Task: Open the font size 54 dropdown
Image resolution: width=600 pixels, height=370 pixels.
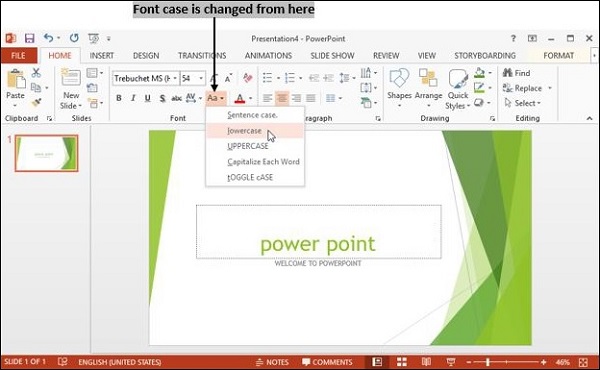Action: coord(201,78)
